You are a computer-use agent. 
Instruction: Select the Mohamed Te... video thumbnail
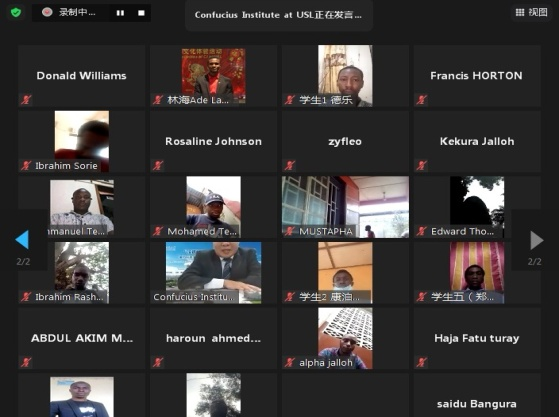213,207
